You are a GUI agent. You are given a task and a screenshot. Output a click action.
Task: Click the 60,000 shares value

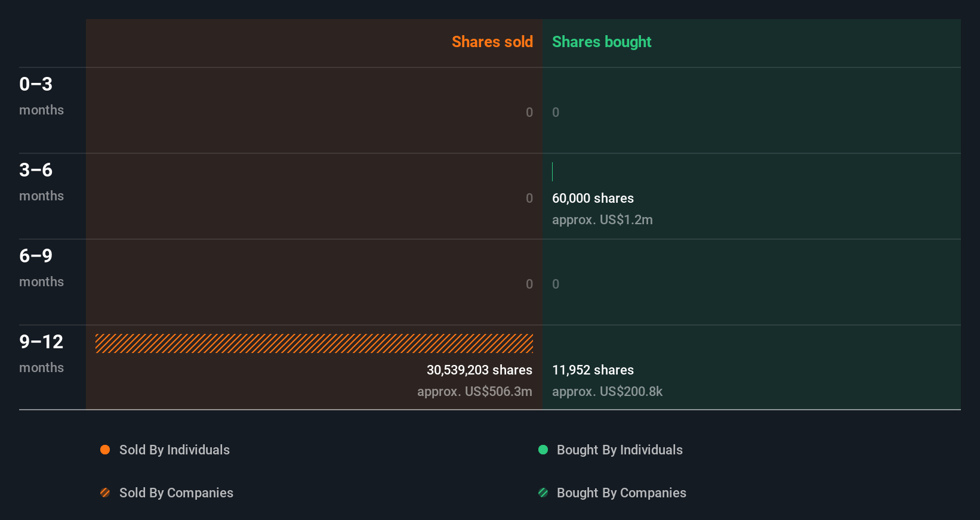pos(593,198)
